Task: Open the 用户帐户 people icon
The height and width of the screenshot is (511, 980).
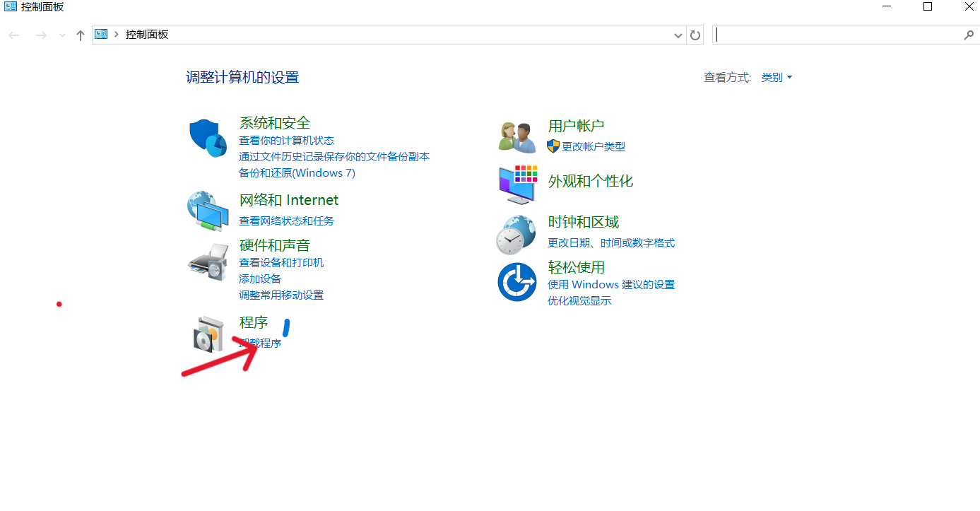Action: point(517,136)
